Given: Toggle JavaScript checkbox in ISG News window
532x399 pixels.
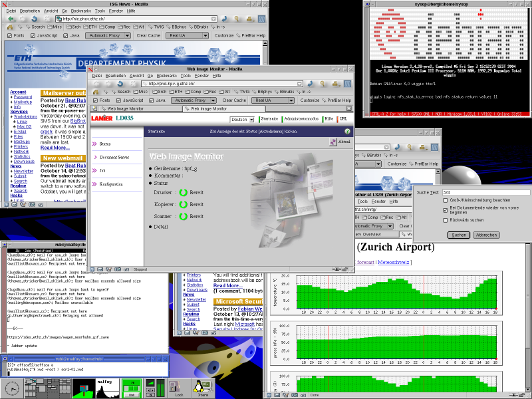Looking at the screenshot, I should click(x=33, y=36).
